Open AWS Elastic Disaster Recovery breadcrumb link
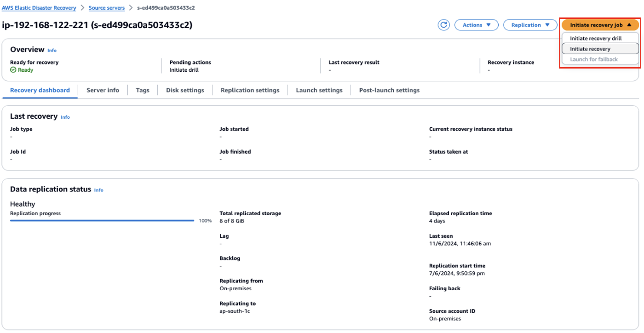644x333 pixels. [39, 8]
